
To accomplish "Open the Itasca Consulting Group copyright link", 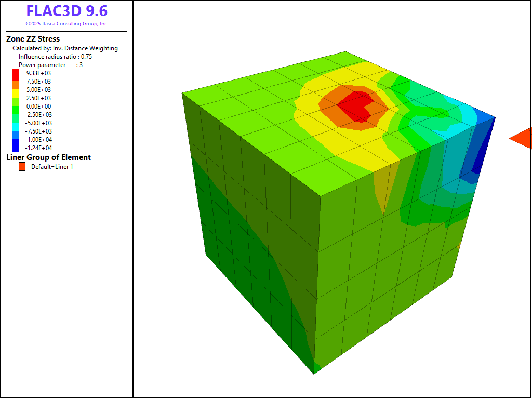I will 66,24.
